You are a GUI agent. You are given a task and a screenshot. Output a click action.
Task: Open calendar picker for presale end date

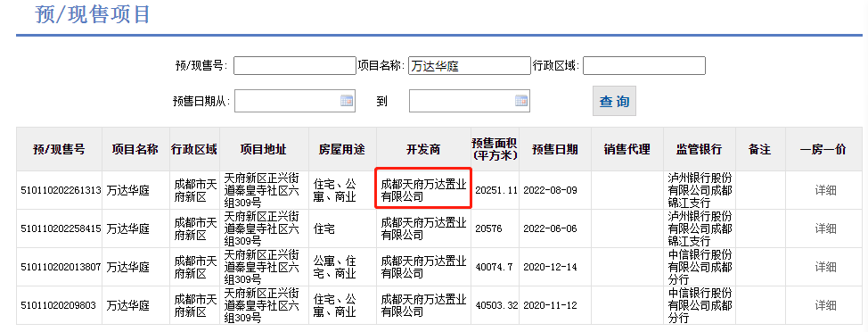521,101
